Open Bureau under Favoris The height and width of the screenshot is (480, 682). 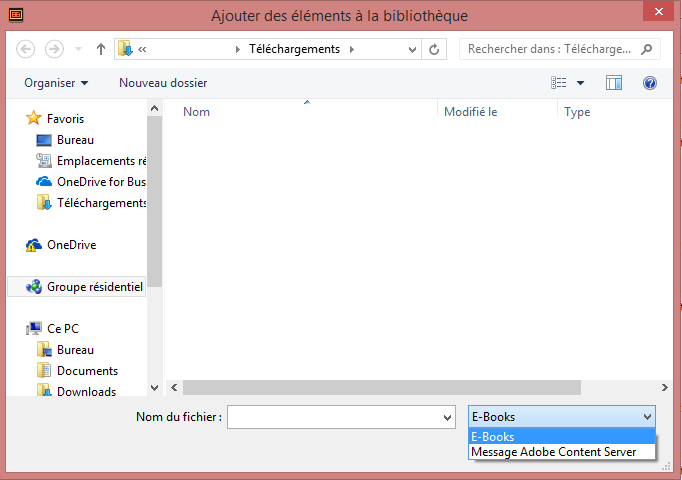[x=75, y=140]
